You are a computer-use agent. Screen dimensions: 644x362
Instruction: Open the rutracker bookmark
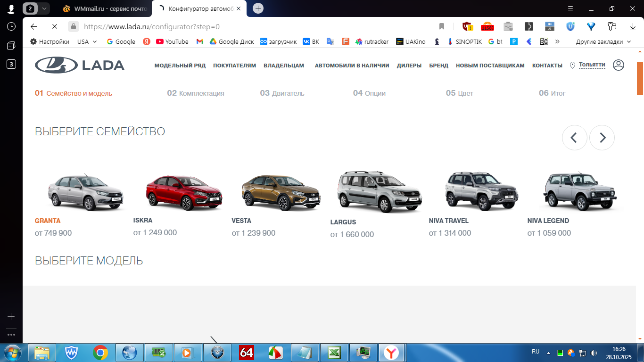(372, 41)
